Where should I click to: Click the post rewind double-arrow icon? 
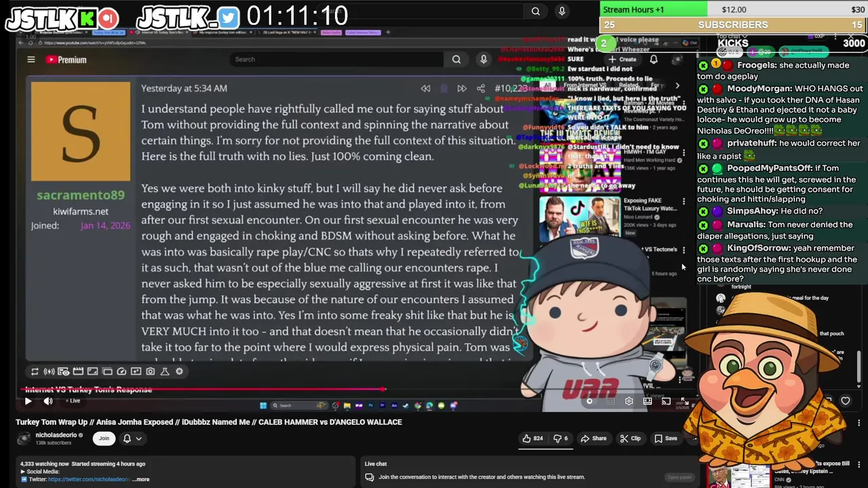point(425,89)
